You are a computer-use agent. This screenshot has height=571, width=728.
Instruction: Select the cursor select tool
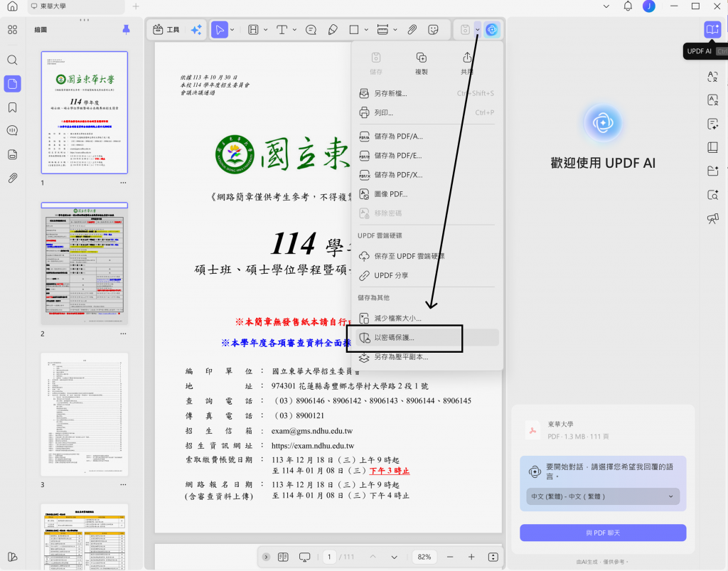click(220, 30)
